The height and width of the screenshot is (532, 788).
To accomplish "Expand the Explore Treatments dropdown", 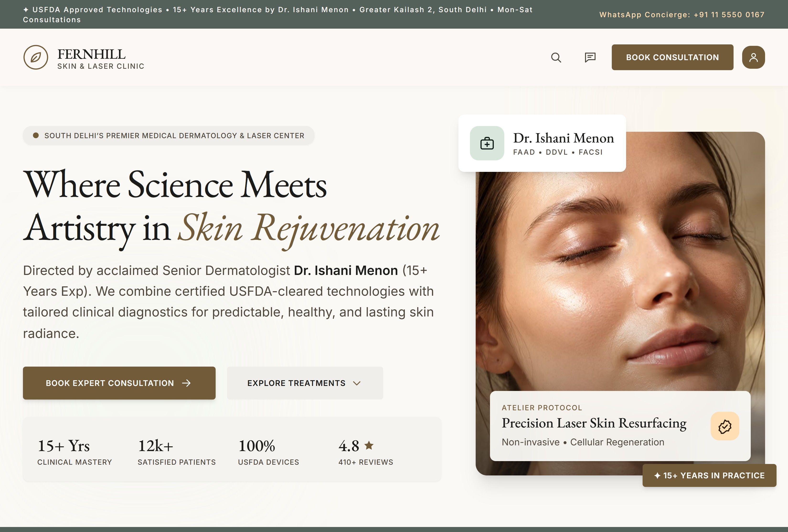I will coord(305,383).
